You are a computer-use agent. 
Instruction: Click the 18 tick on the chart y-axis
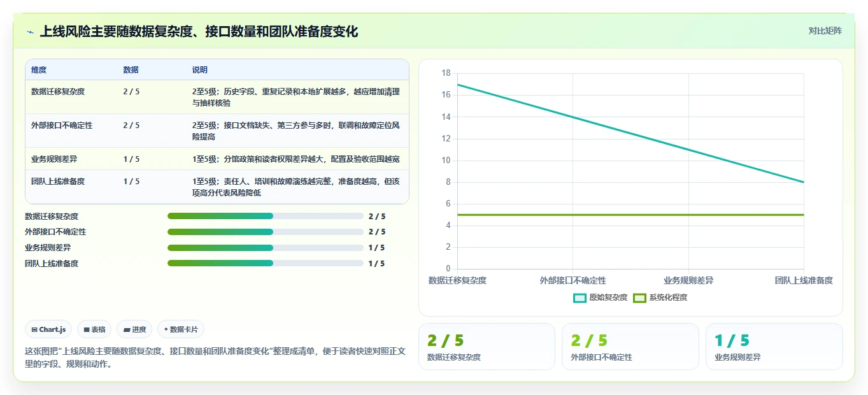click(x=446, y=73)
